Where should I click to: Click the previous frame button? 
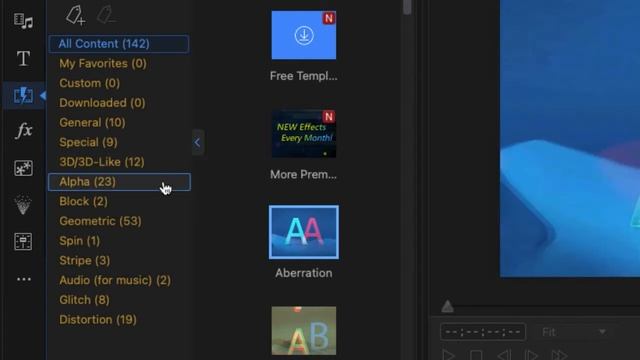tap(504, 355)
